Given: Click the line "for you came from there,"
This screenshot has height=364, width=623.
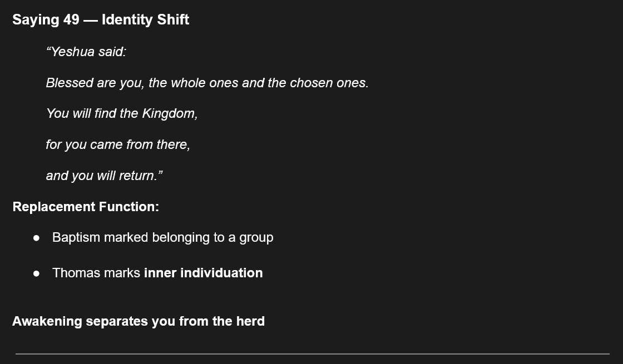Looking at the screenshot, I should coord(117,145).
